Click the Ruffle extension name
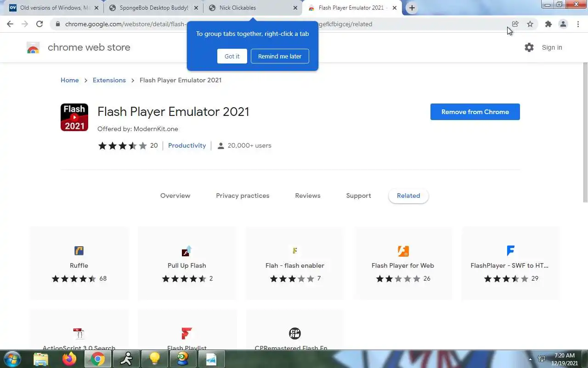Viewport: 588px width, 368px height. (79, 265)
